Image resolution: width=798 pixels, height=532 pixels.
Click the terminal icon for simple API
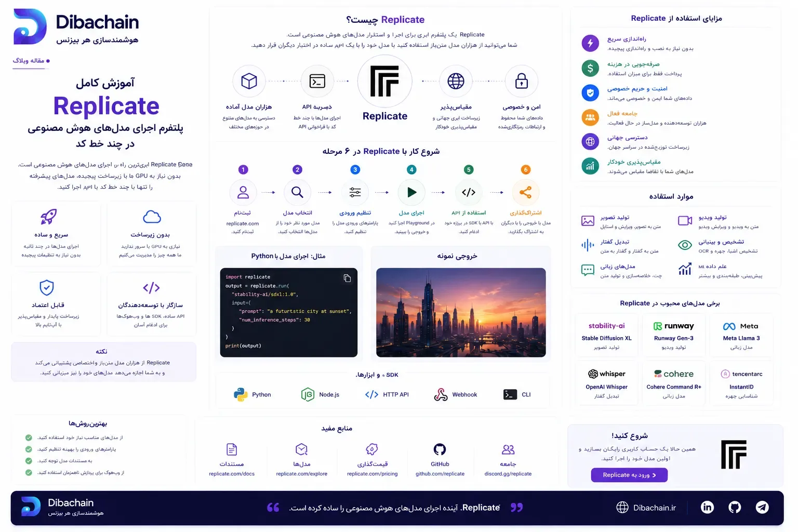(317, 81)
